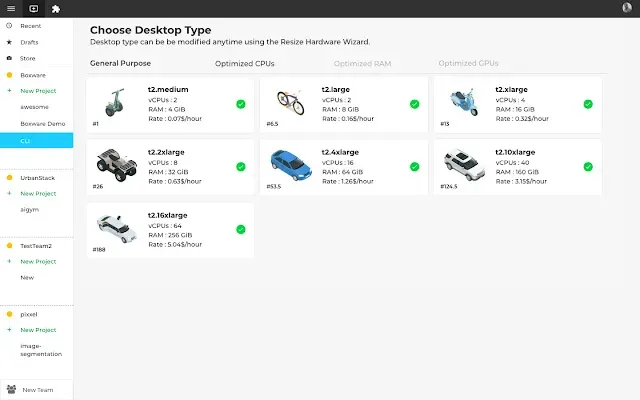Click the plus icon under Boxware
640x400 pixels.
pos(9,91)
